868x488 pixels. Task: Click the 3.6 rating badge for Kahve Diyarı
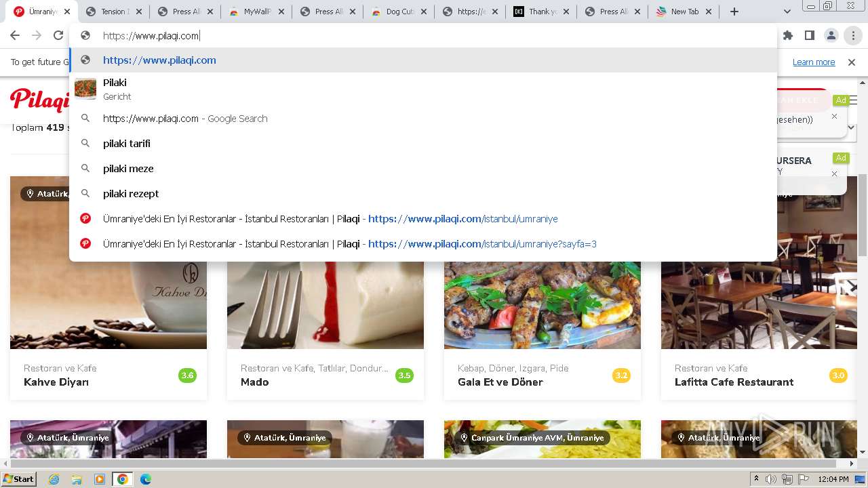pos(187,375)
